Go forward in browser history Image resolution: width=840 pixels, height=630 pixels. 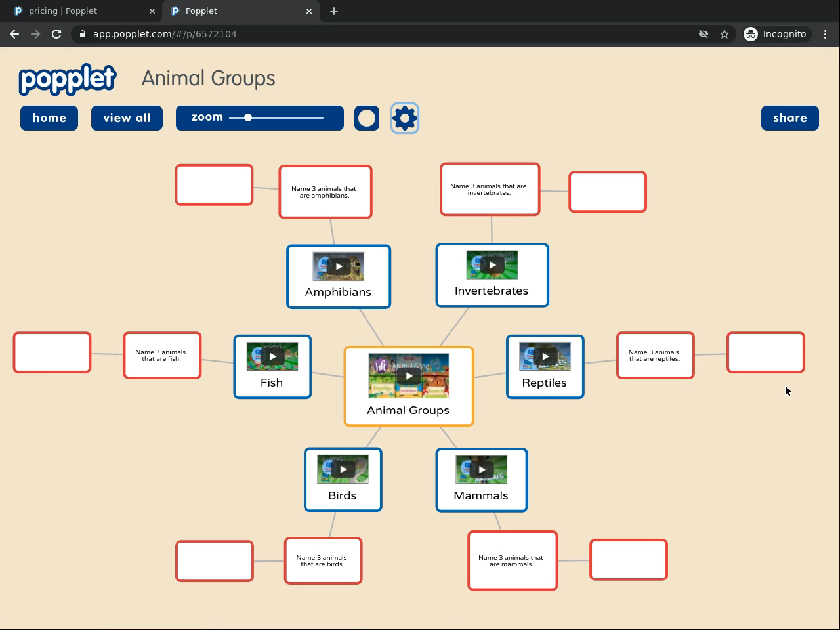(x=36, y=34)
